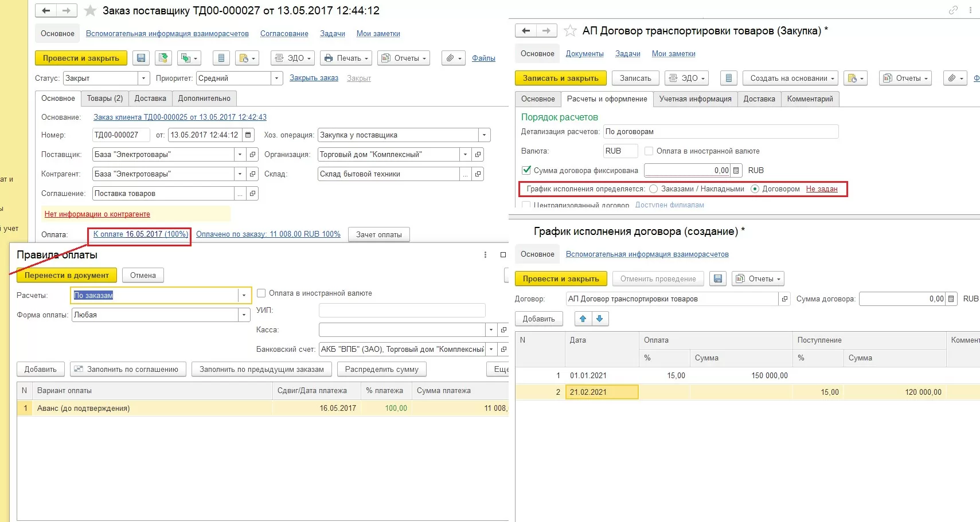Click the save icon next to the supplier order's Провести и закрыть
980x522 pixels.
coord(141,58)
